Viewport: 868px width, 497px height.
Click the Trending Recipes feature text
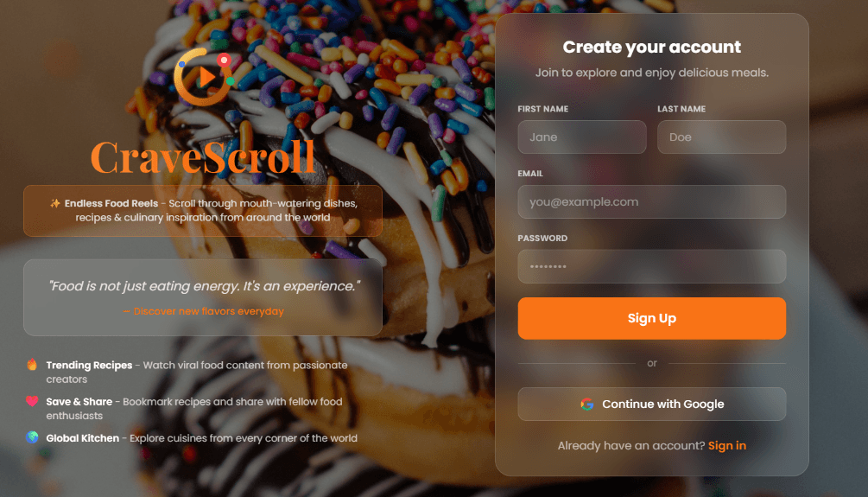coord(197,372)
